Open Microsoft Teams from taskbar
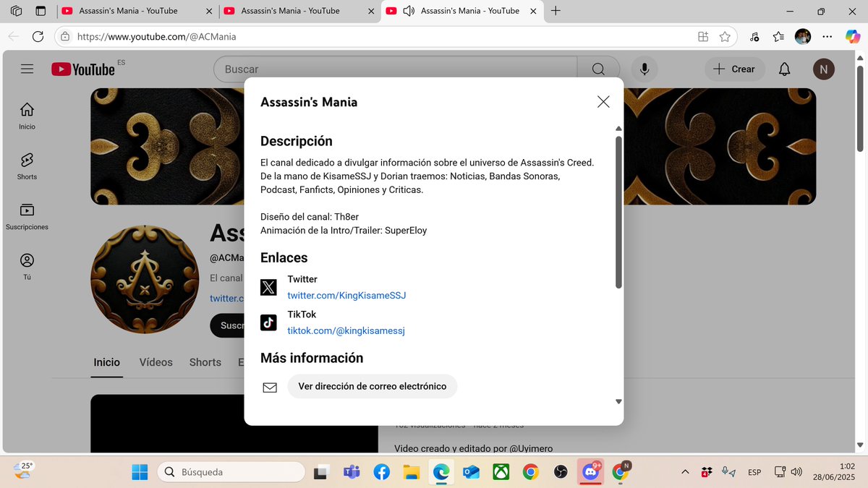Viewport: 868px width, 488px height. point(352,472)
